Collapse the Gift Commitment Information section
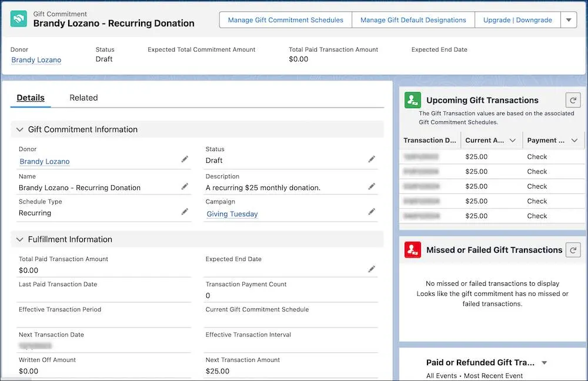The height and width of the screenshot is (381, 588). (20, 129)
